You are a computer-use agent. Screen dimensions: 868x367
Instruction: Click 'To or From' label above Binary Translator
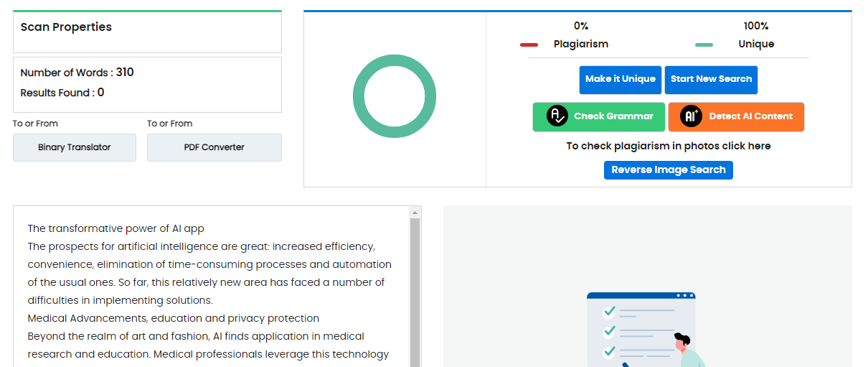tap(35, 124)
